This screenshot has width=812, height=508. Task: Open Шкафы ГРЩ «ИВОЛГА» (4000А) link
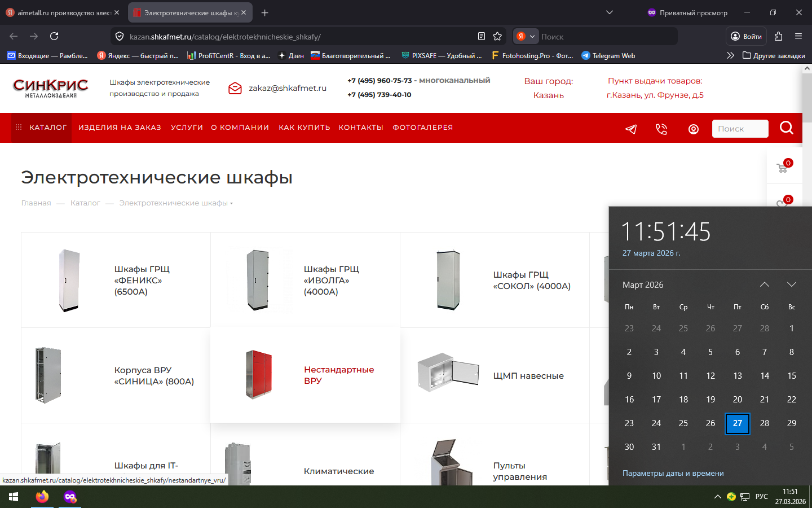332,281
